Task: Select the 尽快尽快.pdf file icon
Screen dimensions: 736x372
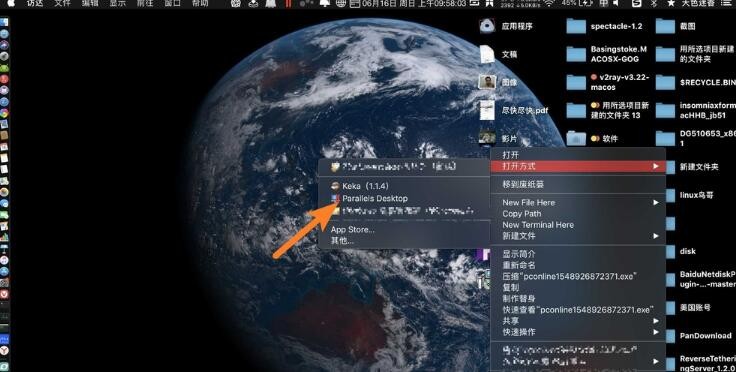Action: 487,111
